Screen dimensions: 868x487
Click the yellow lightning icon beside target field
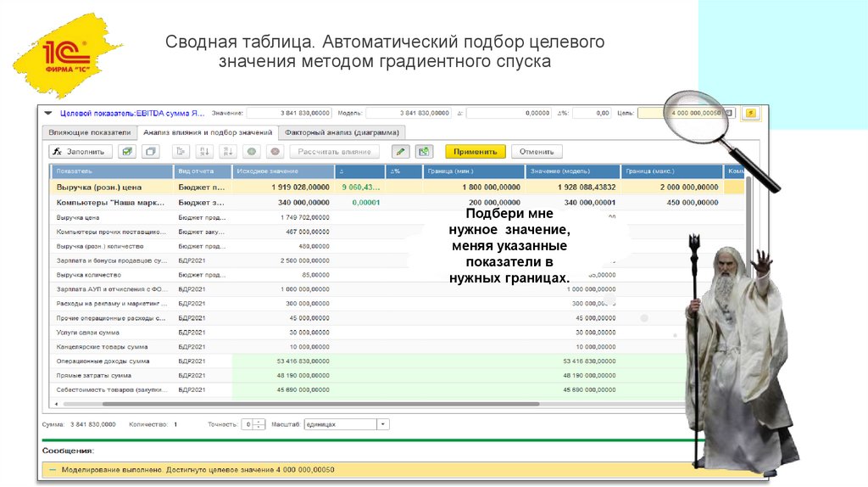tap(750, 113)
